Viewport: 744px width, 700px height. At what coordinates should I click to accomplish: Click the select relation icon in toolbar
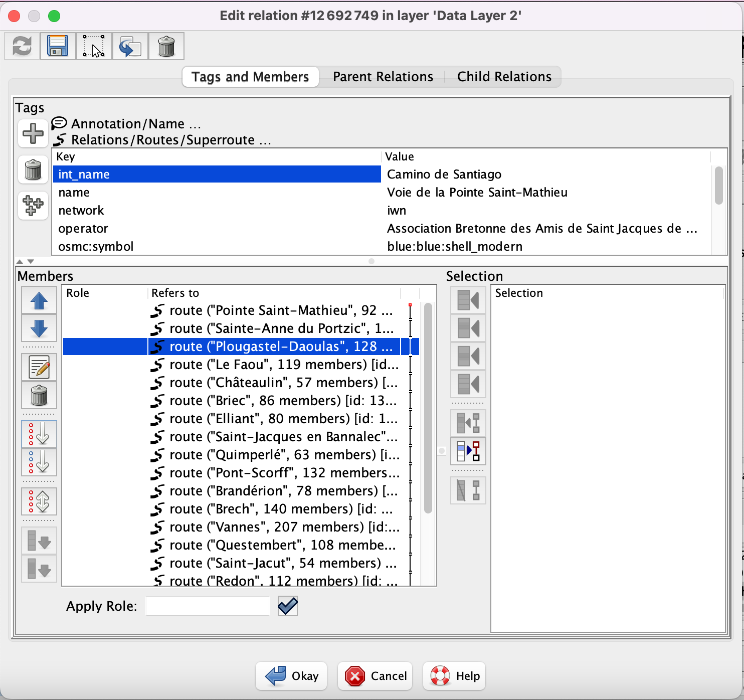pos(94,46)
